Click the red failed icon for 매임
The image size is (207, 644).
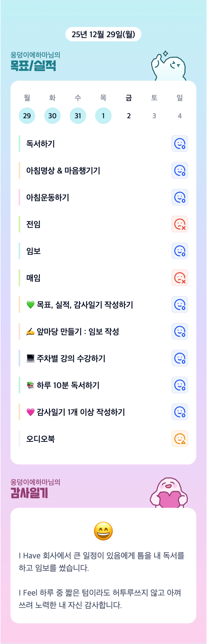[179, 278]
